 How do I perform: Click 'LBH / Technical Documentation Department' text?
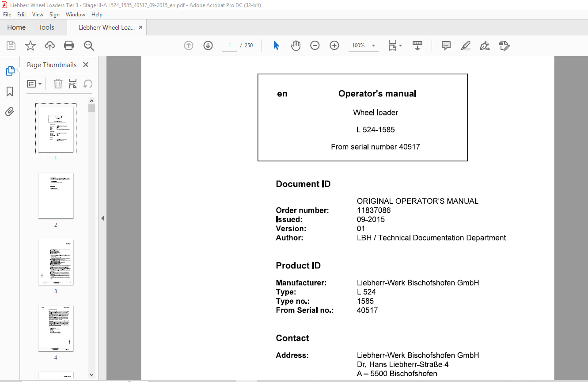432,237
